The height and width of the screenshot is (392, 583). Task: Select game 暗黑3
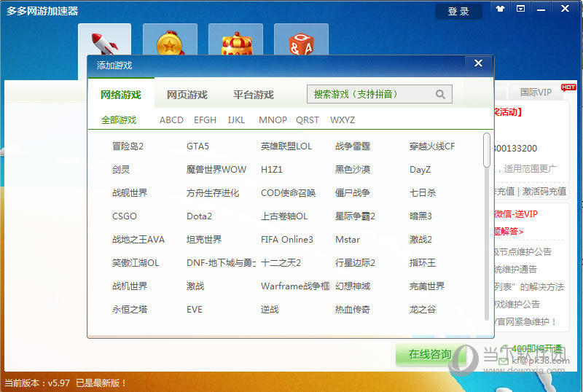(x=420, y=216)
